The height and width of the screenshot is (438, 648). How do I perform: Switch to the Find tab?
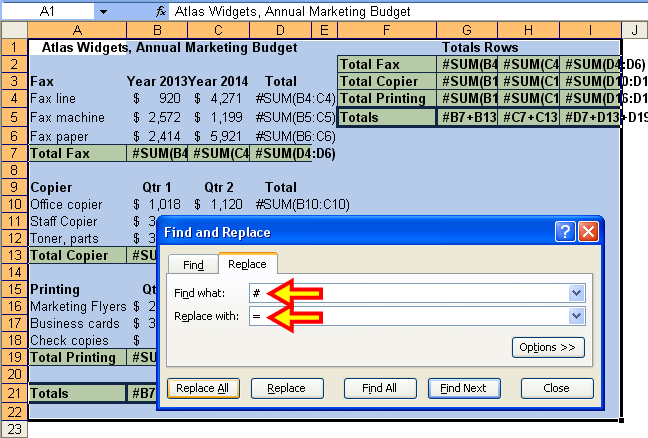click(x=193, y=264)
